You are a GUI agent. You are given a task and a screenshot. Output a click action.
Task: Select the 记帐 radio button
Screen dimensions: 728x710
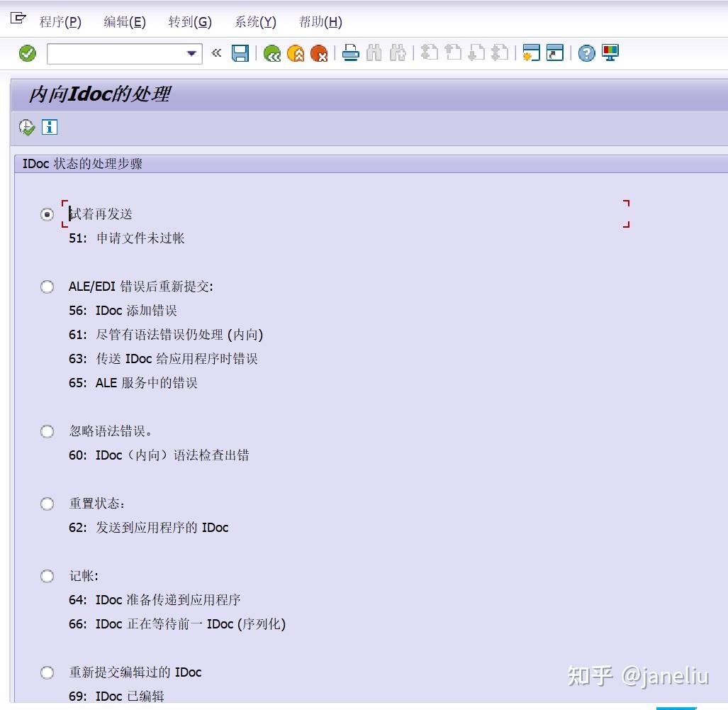pyautogui.click(x=47, y=576)
